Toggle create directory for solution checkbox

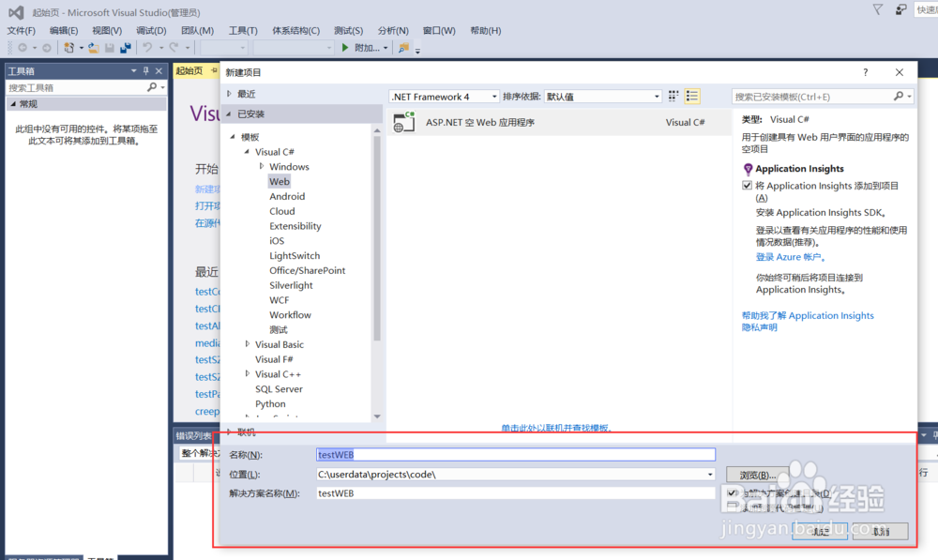coord(733,493)
